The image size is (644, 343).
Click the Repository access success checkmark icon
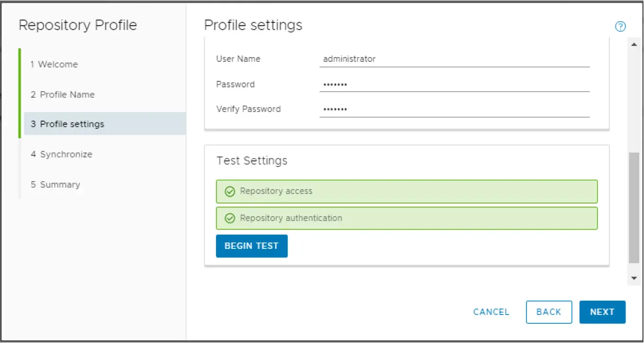230,191
